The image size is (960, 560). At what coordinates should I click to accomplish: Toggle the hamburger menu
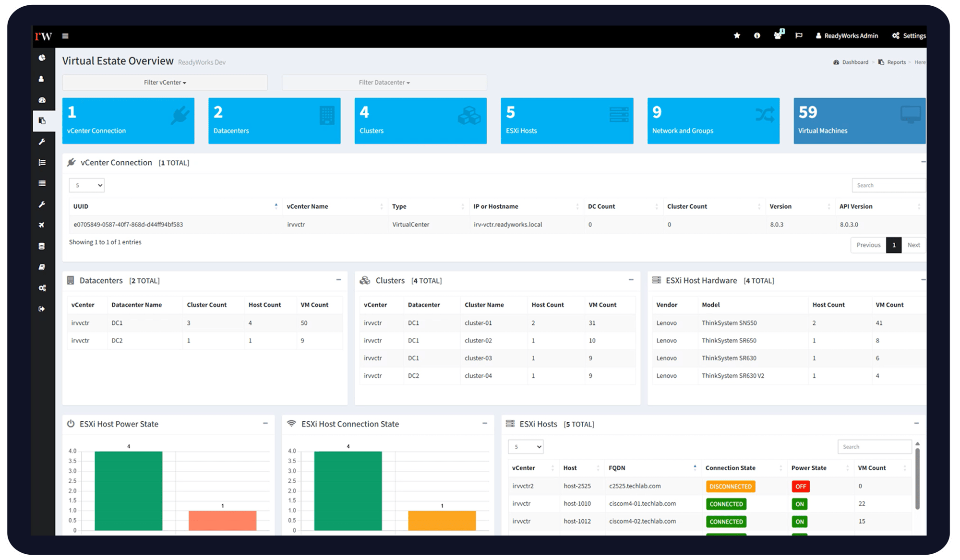(65, 36)
